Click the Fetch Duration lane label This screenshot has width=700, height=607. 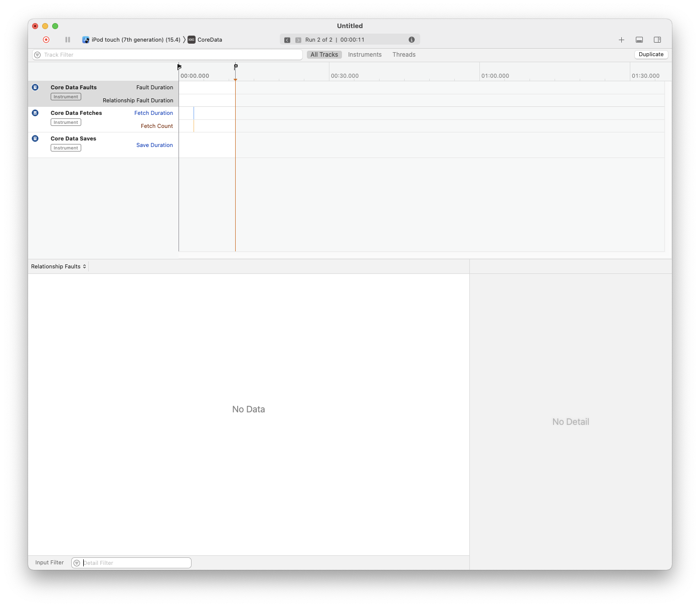pos(153,113)
